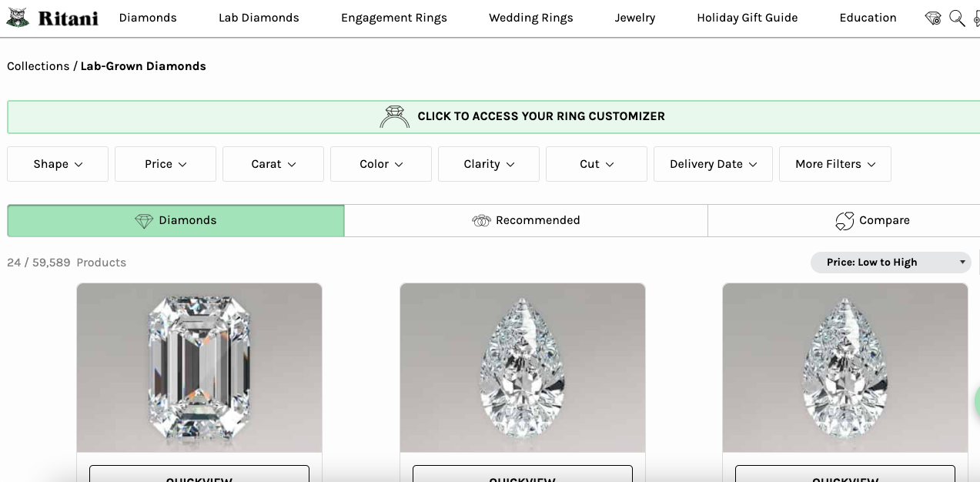Click the diamond icon on Diamonds tab
This screenshot has width=980, height=482.
(x=144, y=221)
